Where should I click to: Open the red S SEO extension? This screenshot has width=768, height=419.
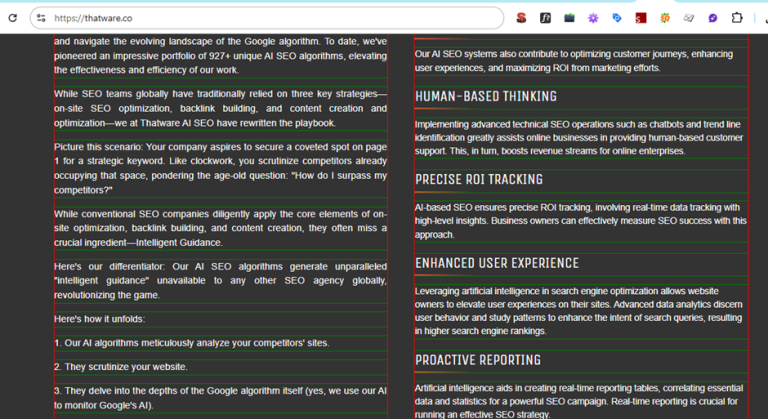click(x=521, y=18)
